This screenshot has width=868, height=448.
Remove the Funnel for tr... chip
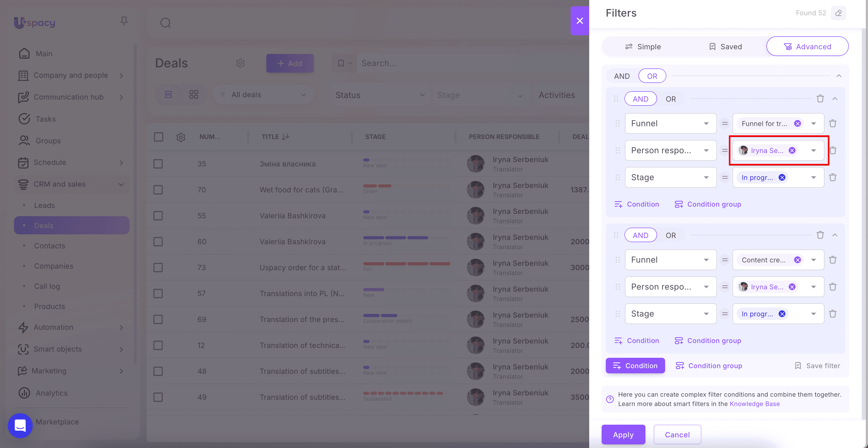click(797, 123)
